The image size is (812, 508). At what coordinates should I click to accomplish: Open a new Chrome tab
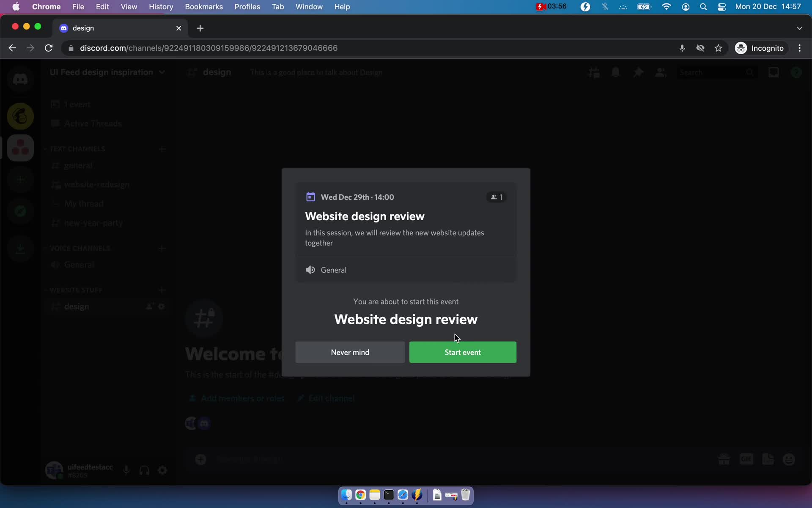pyautogui.click(x=200, y=28)
